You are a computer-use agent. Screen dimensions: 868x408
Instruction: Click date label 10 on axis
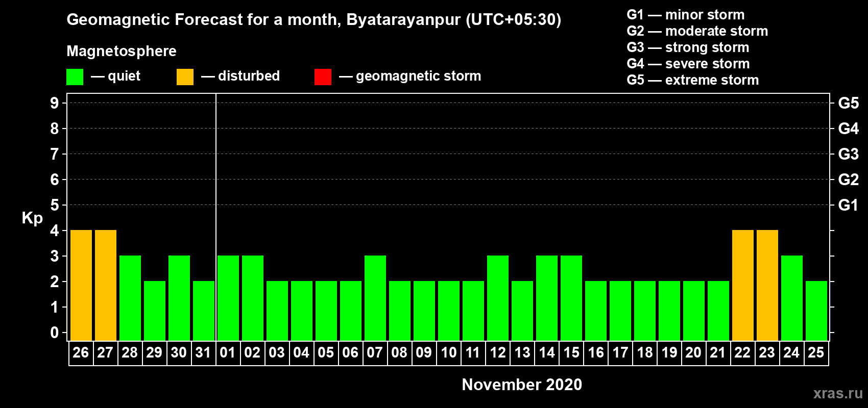tap(448, 353)
